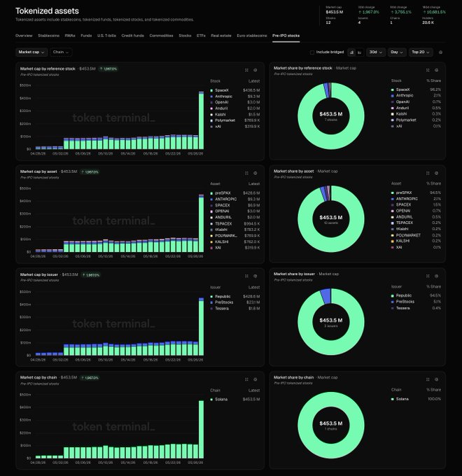Expand the Market cap by issuer chart
Viewport: 462px width, 476px height.
tap(246, 276)
